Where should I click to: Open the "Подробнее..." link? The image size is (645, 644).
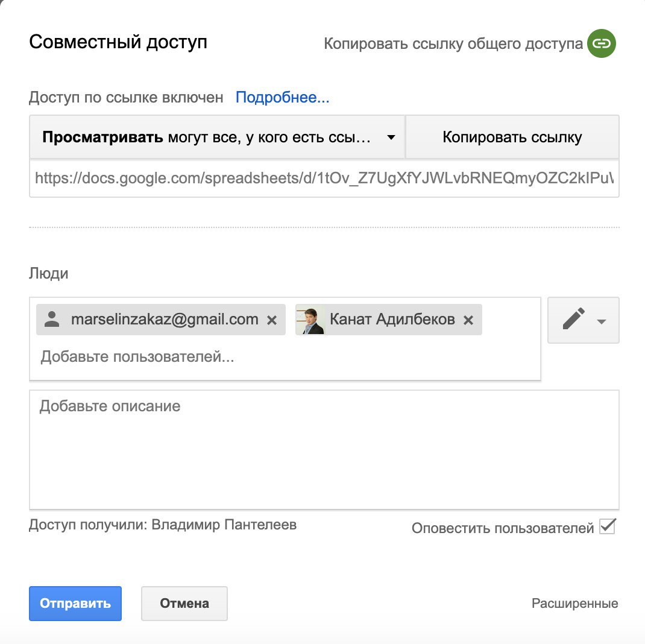tap(282, 97)
